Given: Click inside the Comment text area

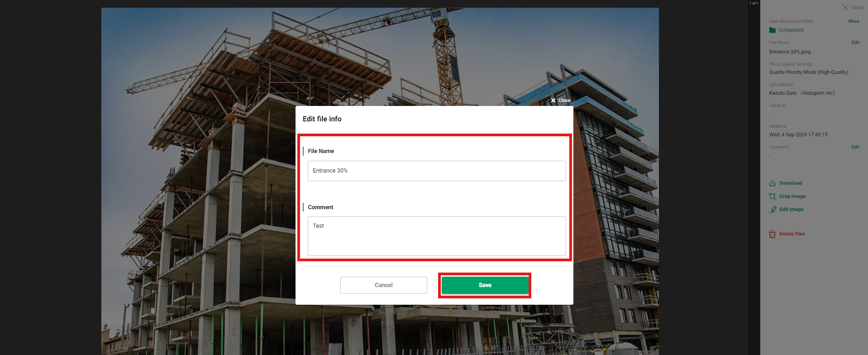Looking at the screenshot, I should [437, 236].
